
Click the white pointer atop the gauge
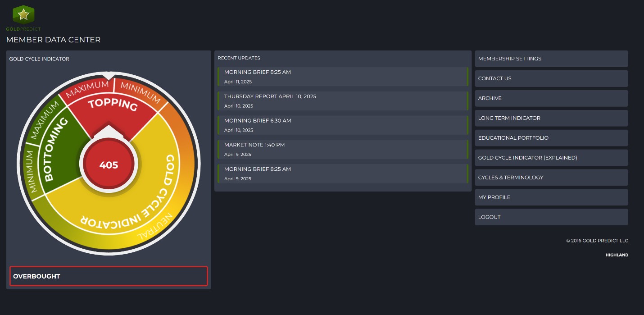109,75
